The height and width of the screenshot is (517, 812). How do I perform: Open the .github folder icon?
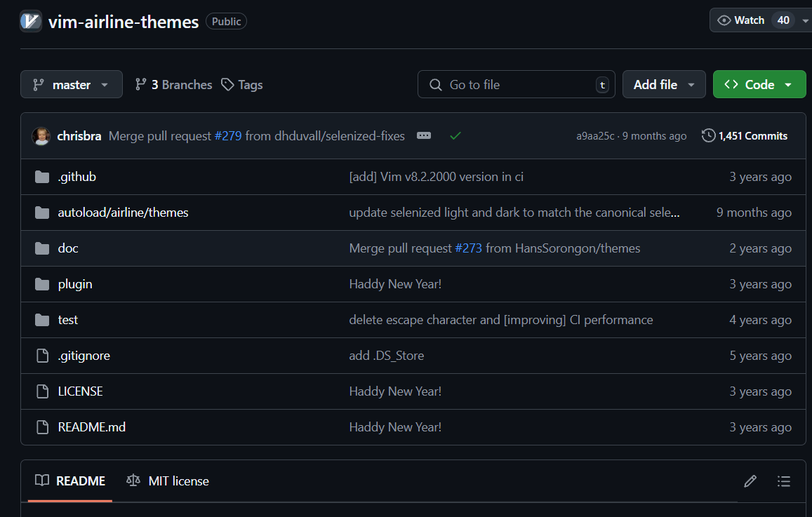(42, 177)
